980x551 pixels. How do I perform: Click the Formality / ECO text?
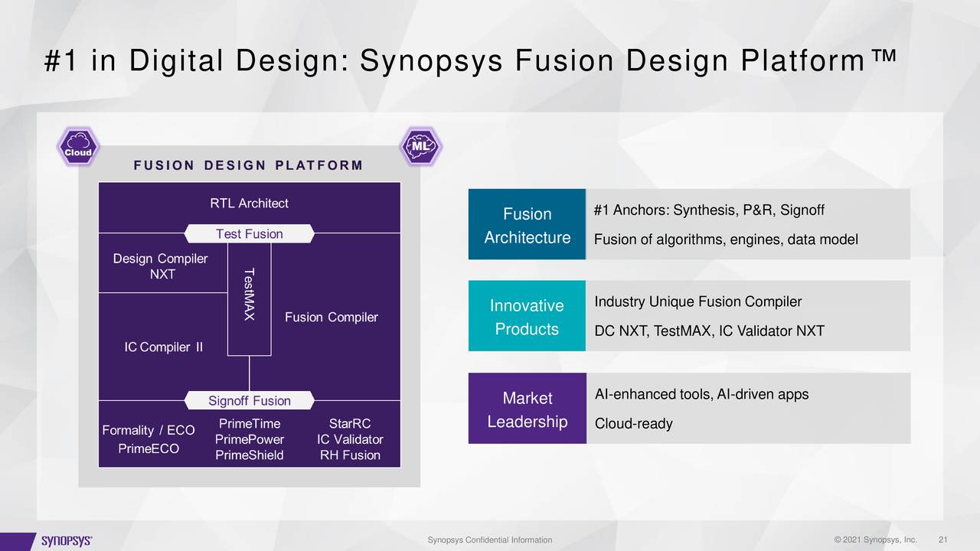tap(149, 431)
